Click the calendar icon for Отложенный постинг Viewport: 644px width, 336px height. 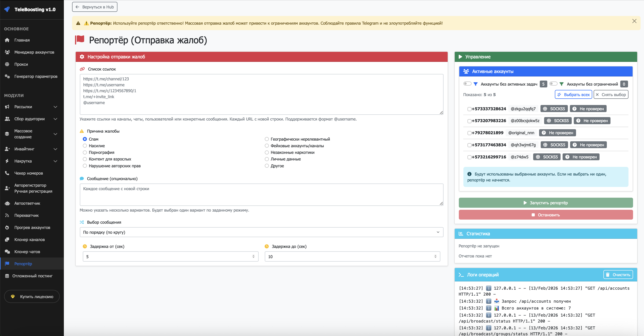7,276
